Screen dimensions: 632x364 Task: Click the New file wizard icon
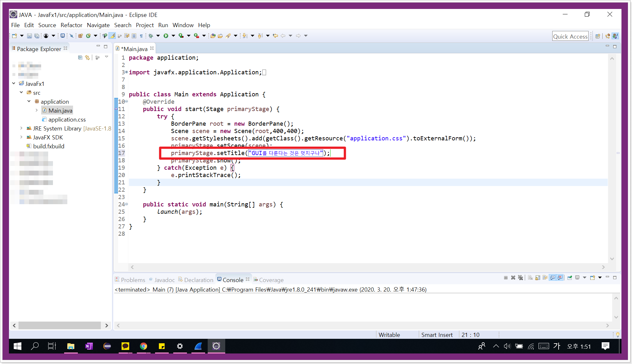pyautogui.click(x=14, y=36)
